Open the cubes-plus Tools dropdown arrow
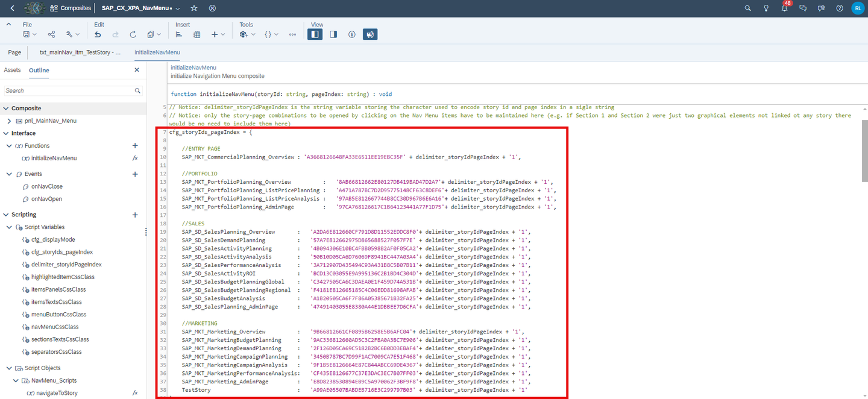The image size is (868, 399). point(253,35)
